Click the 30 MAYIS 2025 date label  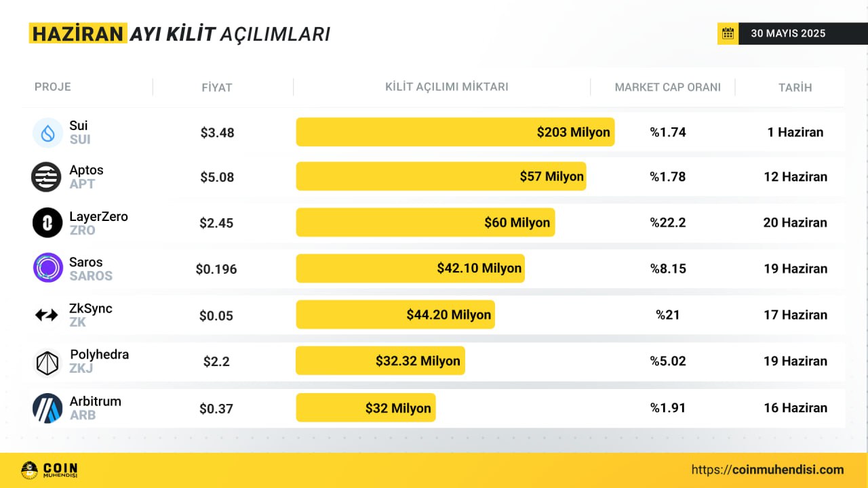788,33
